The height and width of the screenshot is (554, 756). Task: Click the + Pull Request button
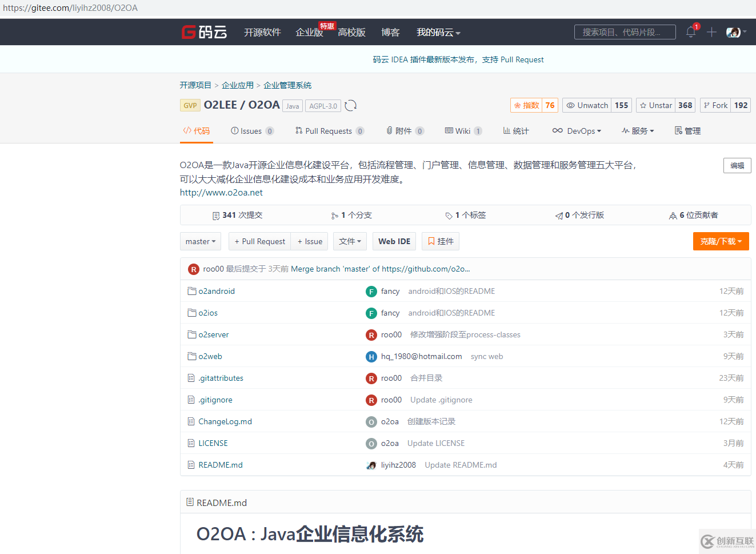pyautogui.click(x=259, y=241)
